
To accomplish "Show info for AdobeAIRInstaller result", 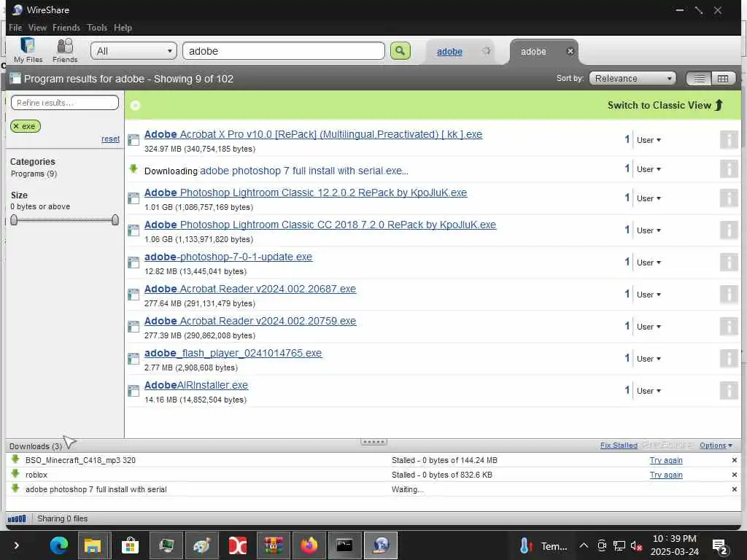I will [x=729, y=390].
